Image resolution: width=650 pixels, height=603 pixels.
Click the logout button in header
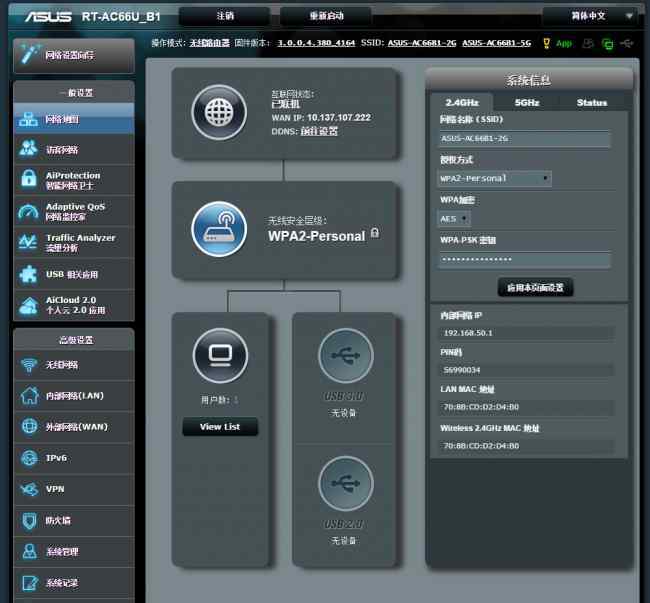pyautogui.click(x=225, y=16)
